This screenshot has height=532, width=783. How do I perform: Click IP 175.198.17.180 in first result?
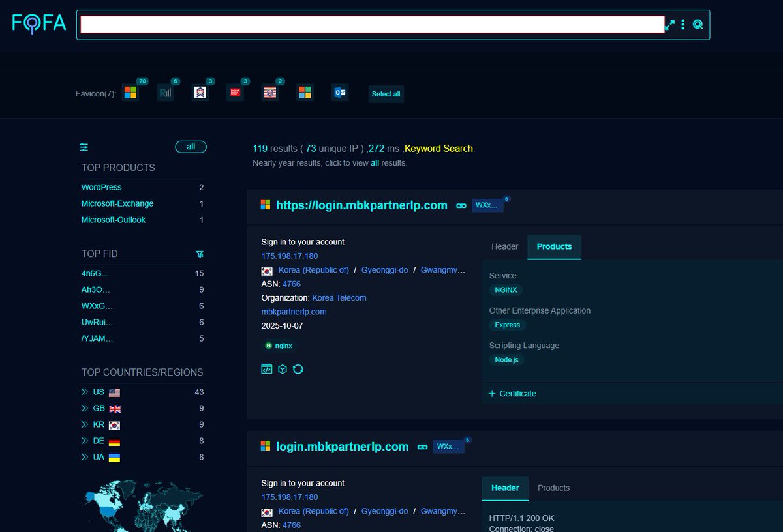click(x=290, y=256)
